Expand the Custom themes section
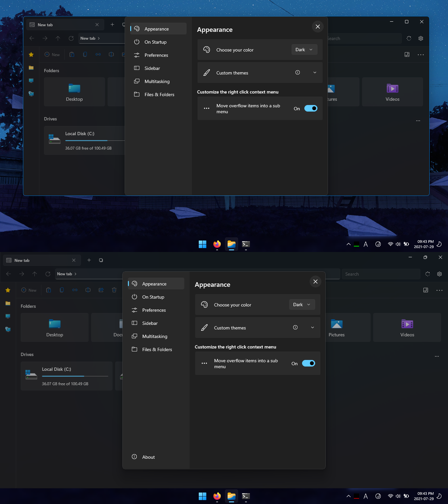Screen dimensions: 448x504 click(x=313, y=327)
